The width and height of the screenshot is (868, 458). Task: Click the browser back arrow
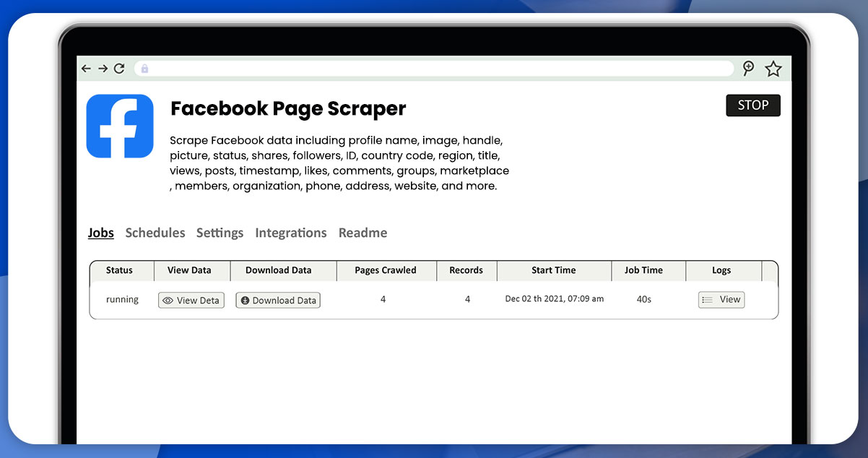point(86,69)
